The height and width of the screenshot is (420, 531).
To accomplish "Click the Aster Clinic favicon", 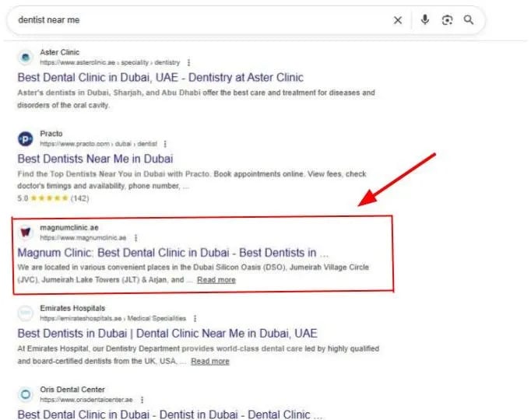I will point(26,57).
